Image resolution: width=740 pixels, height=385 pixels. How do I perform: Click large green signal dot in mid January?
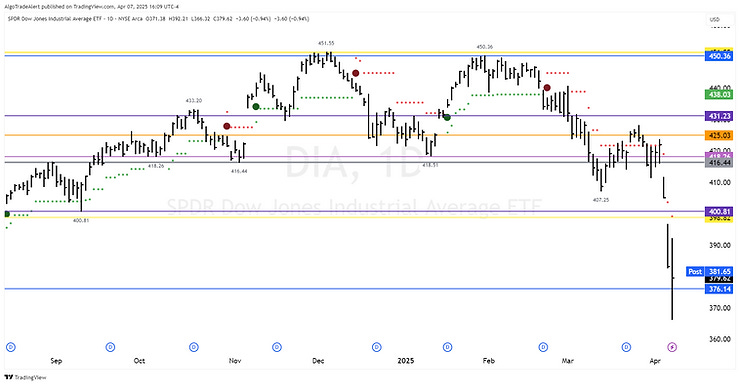click(447, 117)
